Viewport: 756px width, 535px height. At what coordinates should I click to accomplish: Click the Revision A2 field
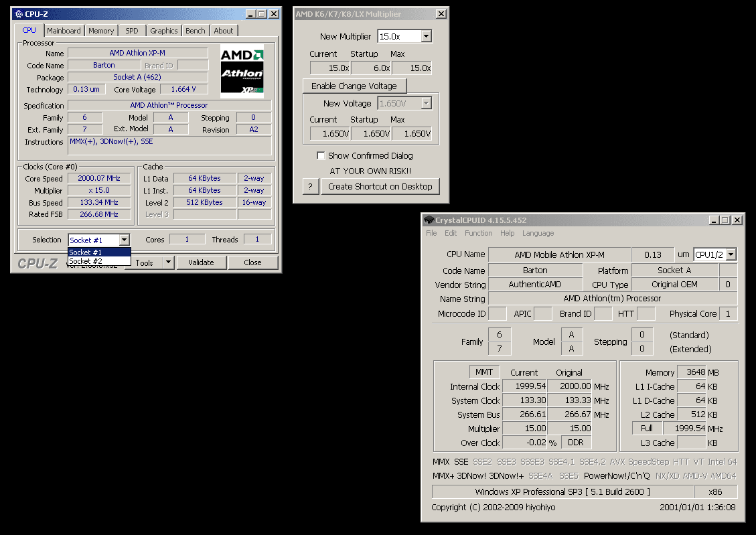coord(254,130)
